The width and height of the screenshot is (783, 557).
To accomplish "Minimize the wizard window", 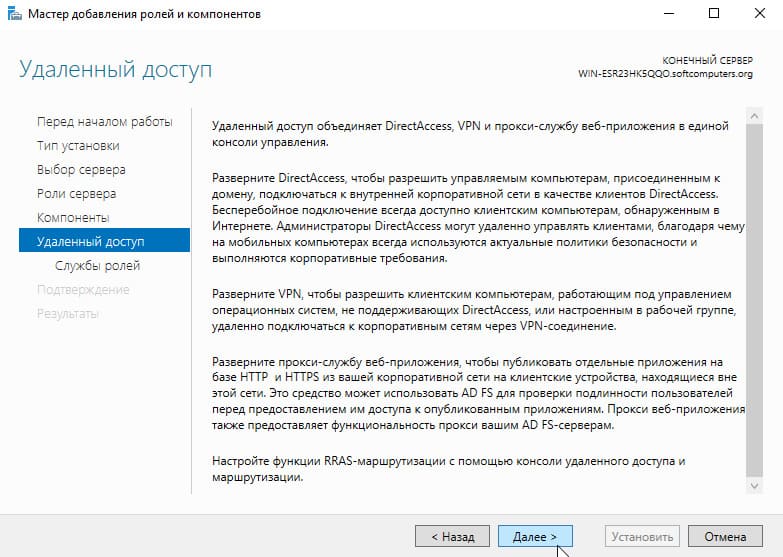I will click(x=669, y=13).
